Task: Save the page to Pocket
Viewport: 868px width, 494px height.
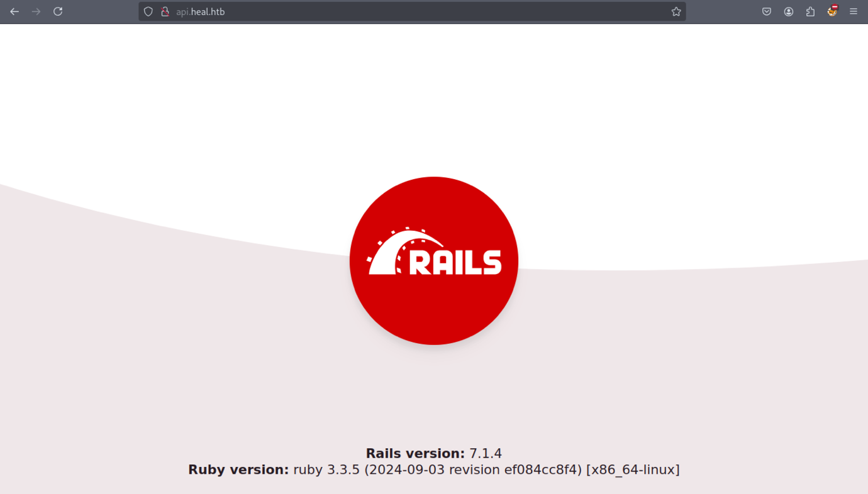Action: click(x=767, y=11)
